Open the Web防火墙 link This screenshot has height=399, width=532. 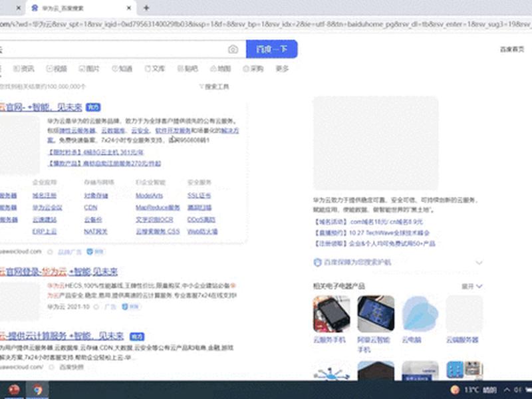pos(203,231)
